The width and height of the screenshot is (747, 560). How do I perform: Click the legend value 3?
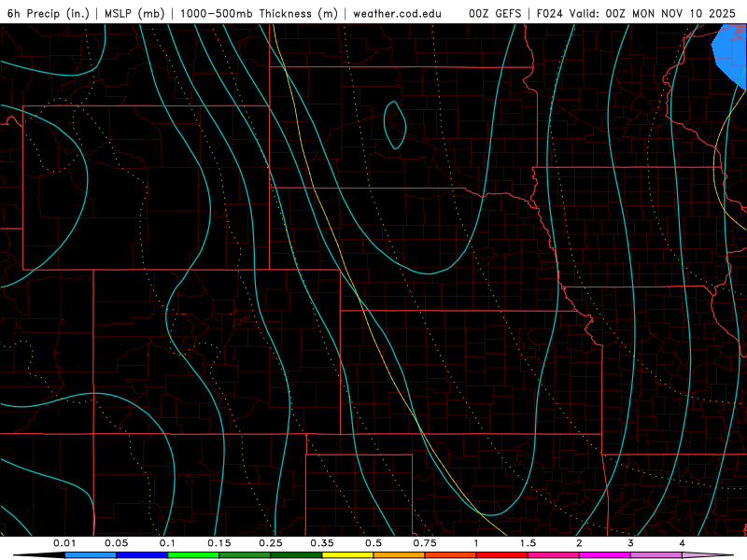pos(631,543)
